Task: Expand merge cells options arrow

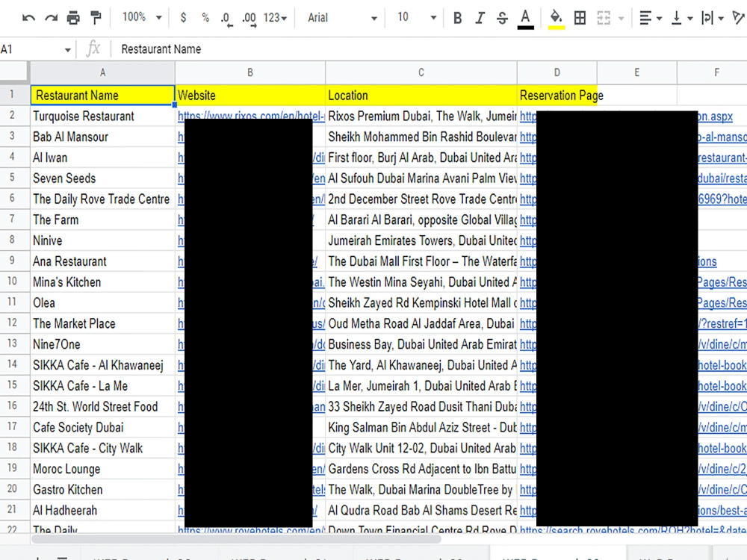Action: pyautogui.click(x=622, y=19)
